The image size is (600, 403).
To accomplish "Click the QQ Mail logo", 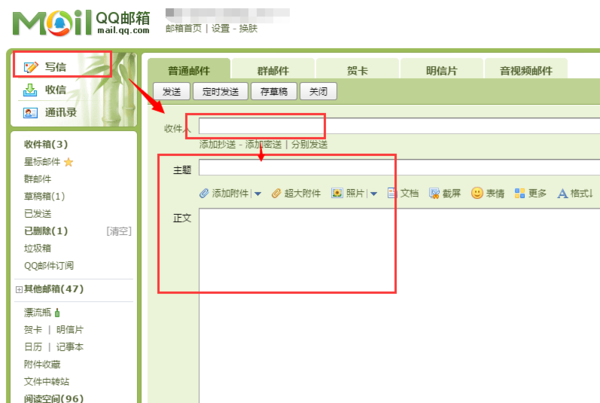I will tap(81, 23).
